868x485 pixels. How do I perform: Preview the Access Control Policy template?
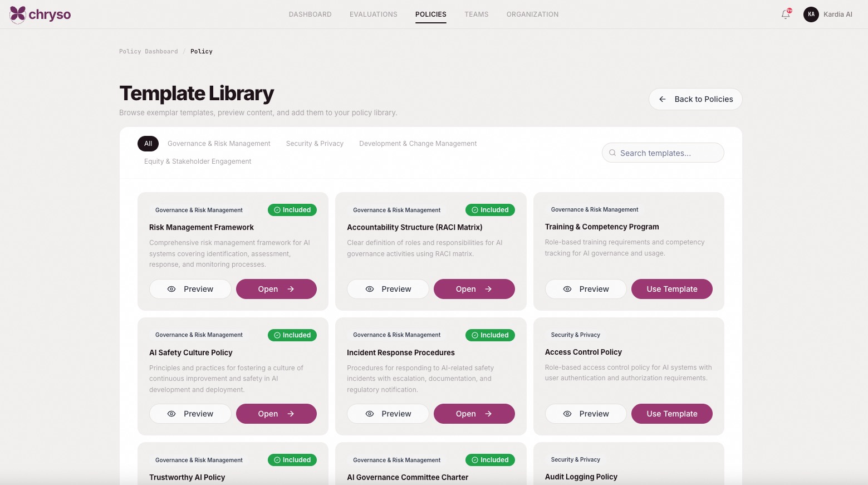point(585,414)
